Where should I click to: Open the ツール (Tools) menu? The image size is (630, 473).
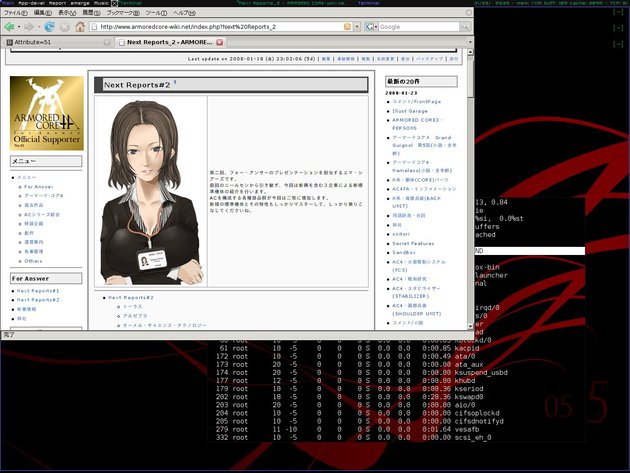click(156, 13)
